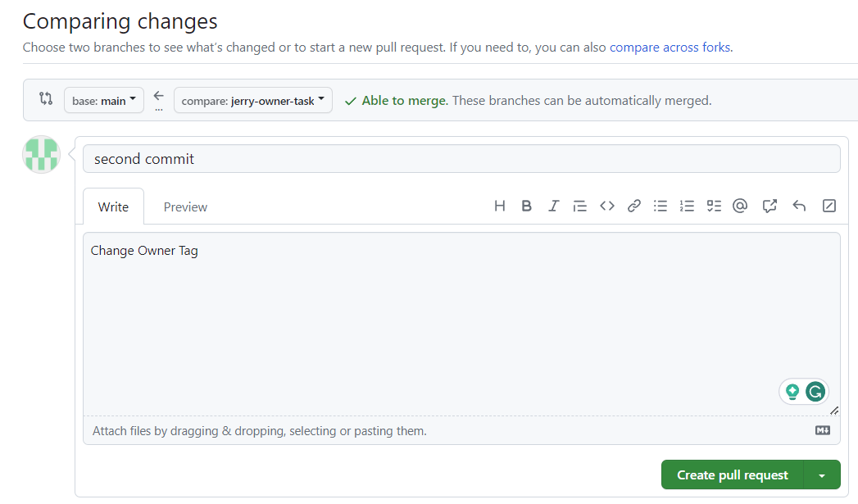Reference an issue or pull request
This screenshot has width=858, height=504.
[769, 207]
